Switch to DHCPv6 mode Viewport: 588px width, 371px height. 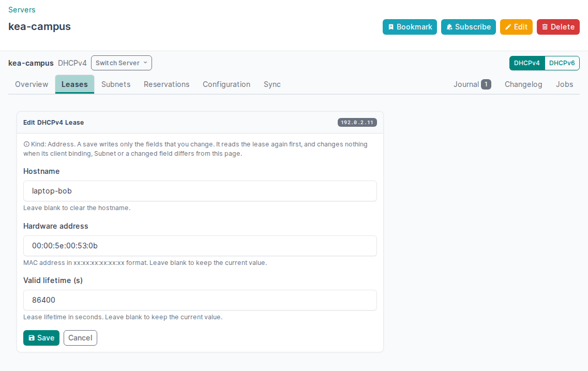tap(562, 63)
